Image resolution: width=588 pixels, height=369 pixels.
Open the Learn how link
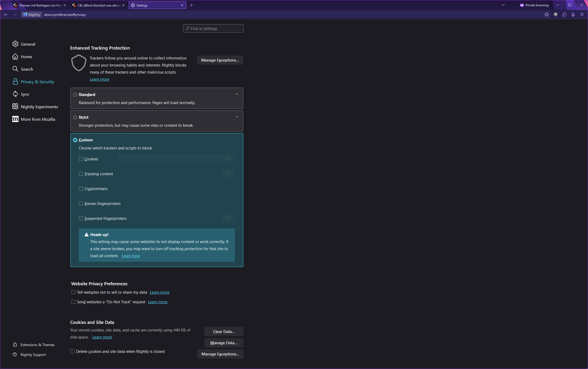(131, 256)
